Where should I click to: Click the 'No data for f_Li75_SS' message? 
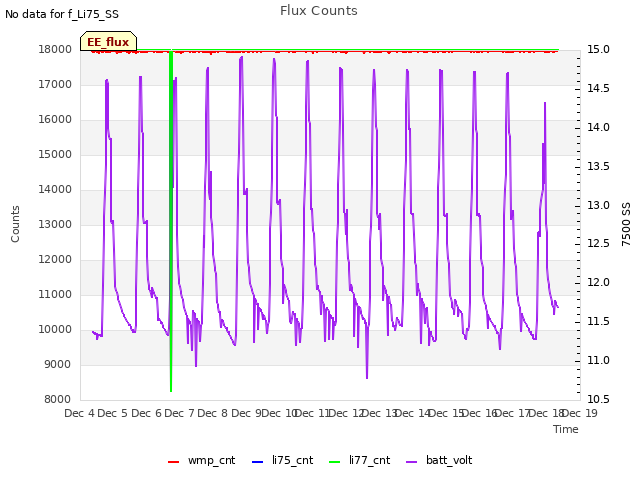point(62,14)
